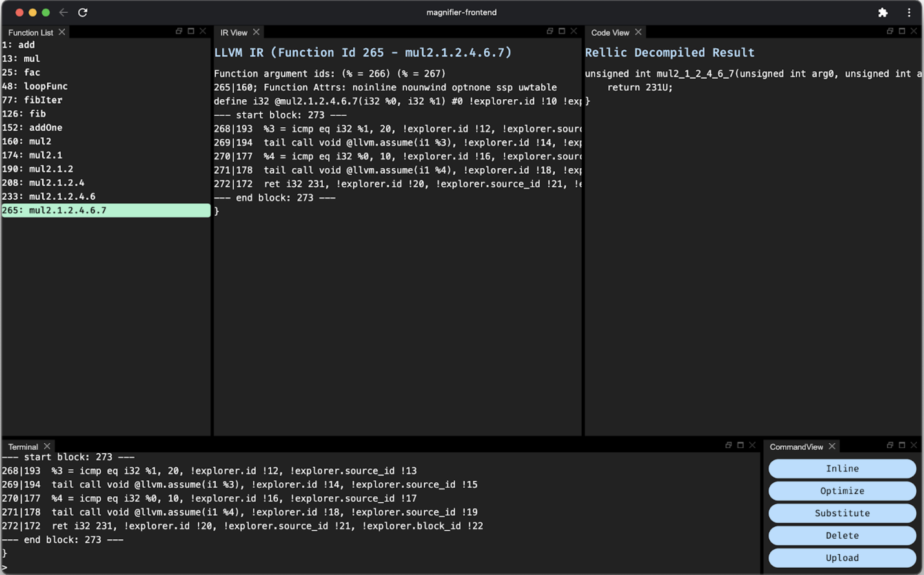
Task: Open the extensions puzzle icon
Action: [883, 12]
